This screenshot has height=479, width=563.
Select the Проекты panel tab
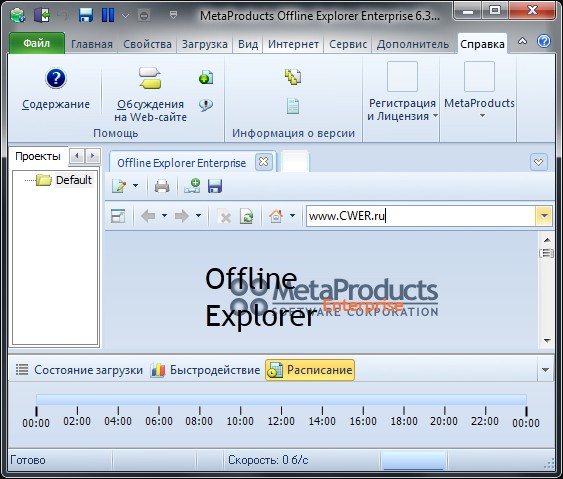click(x=38, y=156)
